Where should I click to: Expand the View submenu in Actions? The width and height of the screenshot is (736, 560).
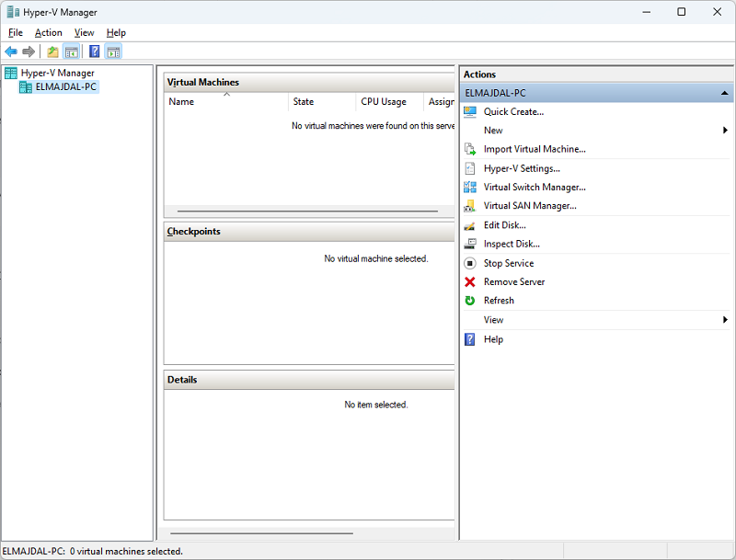pyautogui.click(x=493, y=319)
